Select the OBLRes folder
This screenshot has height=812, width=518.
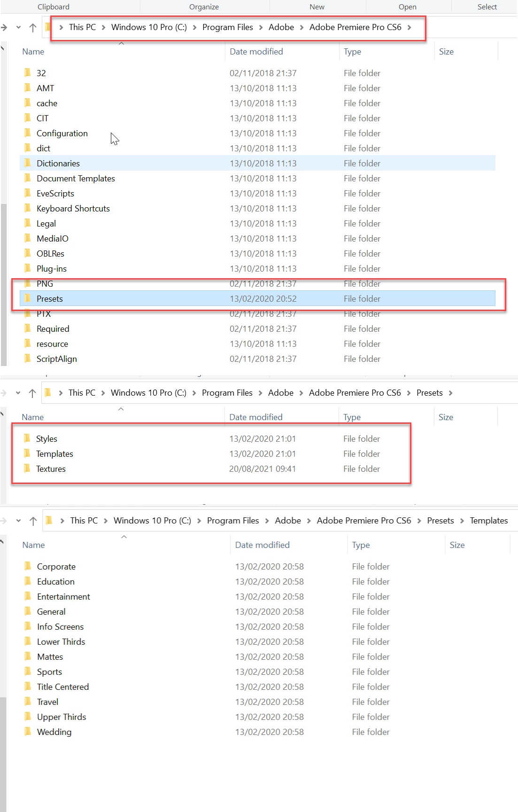(x=50, y=254)
